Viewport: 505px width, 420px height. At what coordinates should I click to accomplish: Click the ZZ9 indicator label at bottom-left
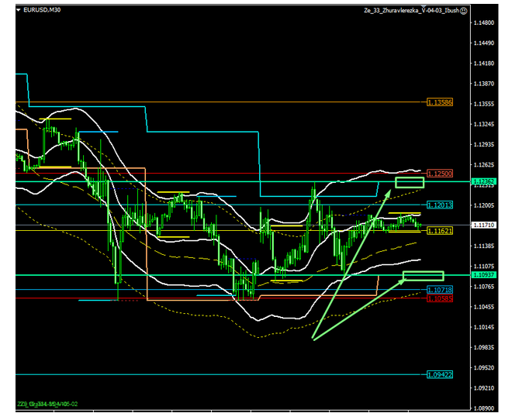45,405
